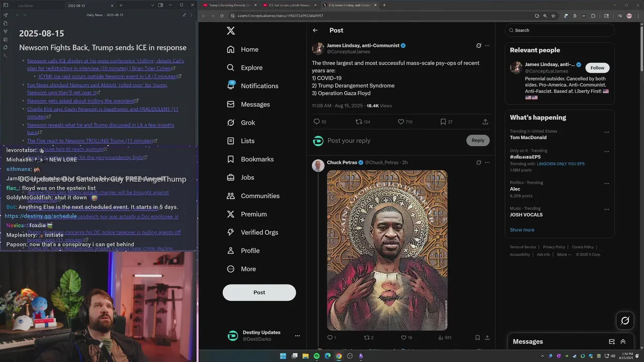
Task: Open Windows Start menu
Action: pyautogui.click(x=283, y=356)
